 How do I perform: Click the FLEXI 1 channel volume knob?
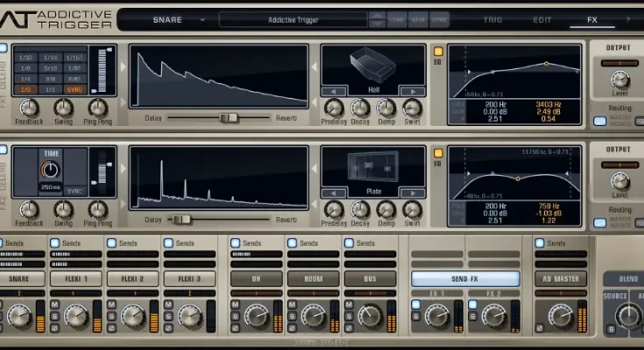coord(76,316)
